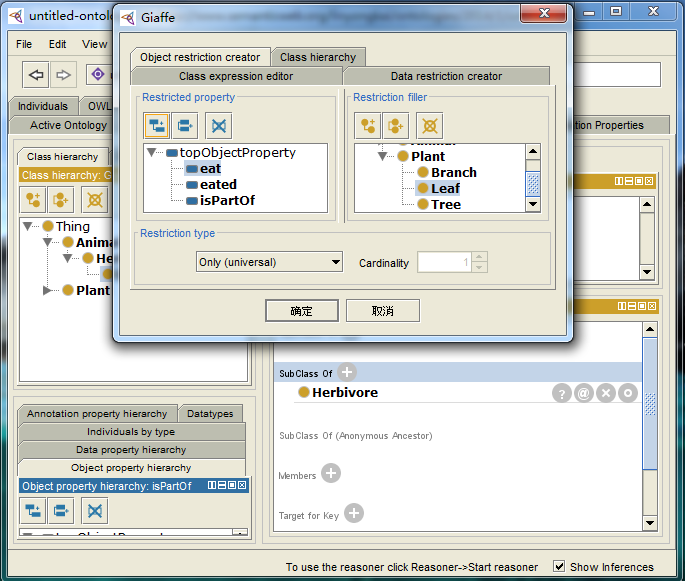This screenshot has height=581, width=685.
Task: Click description panel scroll down arrow
Action: [650, 522]
